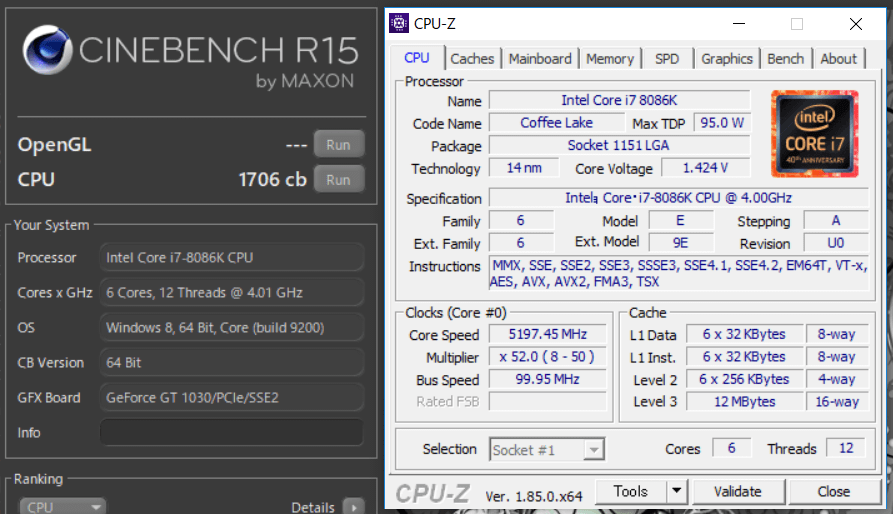Image resolution: width=893 pixels, height=514 pixels.
Task: Click the Name field 'Intel Core i7 8086K'
Action: point(619,100)
